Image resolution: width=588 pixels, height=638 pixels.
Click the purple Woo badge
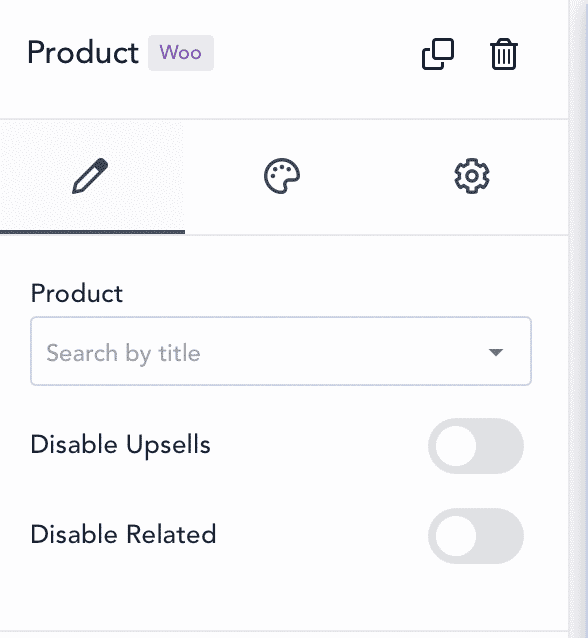click(x=181, y=53)
